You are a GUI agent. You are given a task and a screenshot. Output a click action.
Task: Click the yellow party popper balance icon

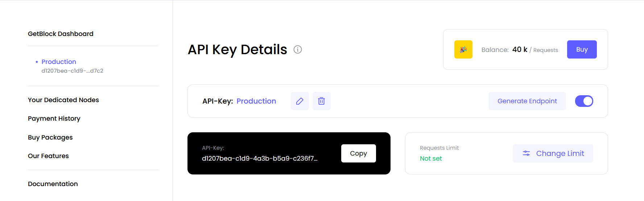coord(463,49)
